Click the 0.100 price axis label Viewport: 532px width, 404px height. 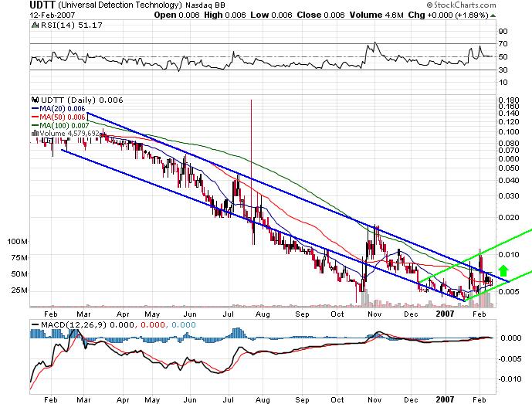pyautogui.click(x=509, y=132)
